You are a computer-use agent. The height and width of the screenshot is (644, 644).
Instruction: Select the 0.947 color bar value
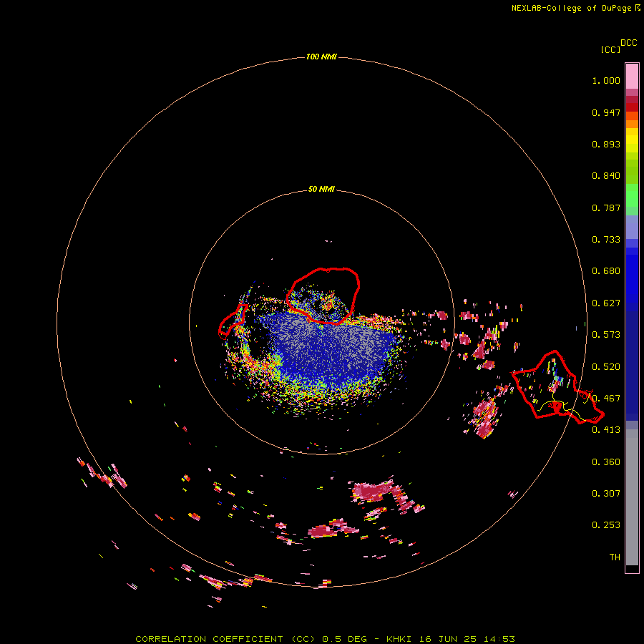606,112
